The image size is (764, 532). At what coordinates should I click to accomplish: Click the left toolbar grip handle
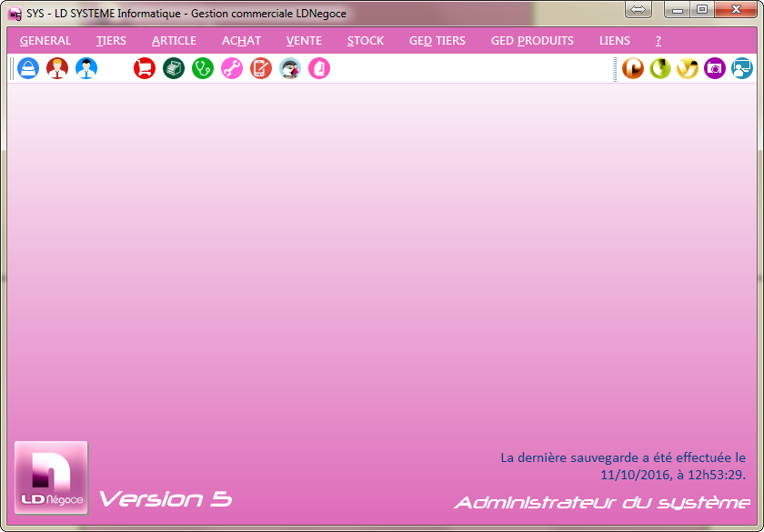pyautogui.click(x=12, y=68)
